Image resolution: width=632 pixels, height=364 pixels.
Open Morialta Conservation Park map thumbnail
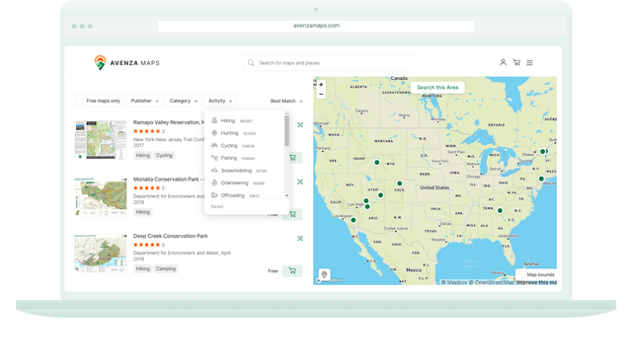tap(101, 196)
